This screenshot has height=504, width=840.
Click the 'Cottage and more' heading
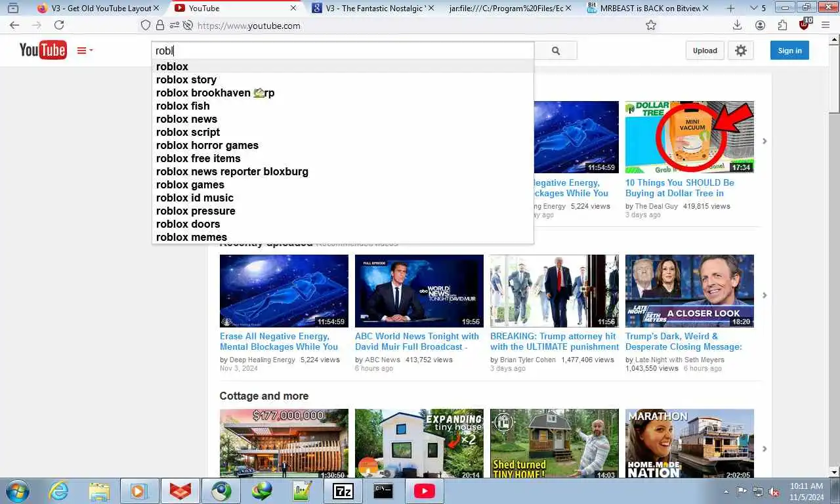(x=264, y=396)
